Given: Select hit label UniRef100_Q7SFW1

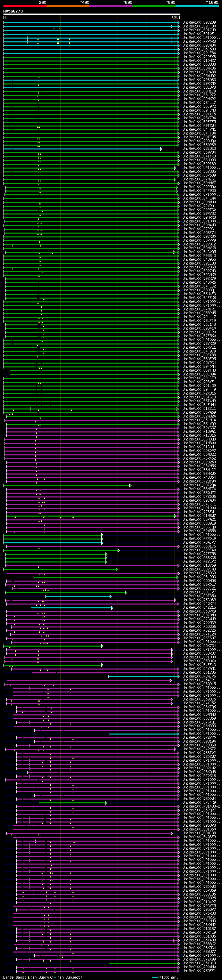Looking at the screenshot, I should coord(199,512).
